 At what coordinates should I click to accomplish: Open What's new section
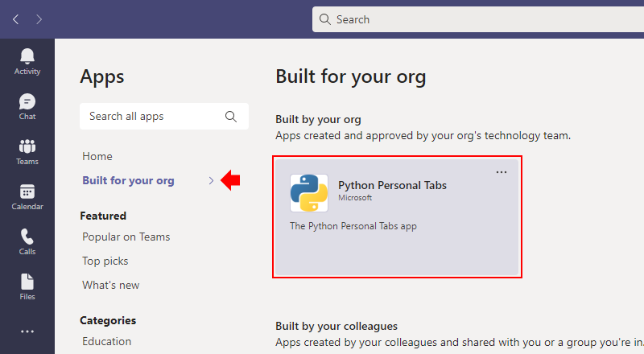click(x=111, y=285)
